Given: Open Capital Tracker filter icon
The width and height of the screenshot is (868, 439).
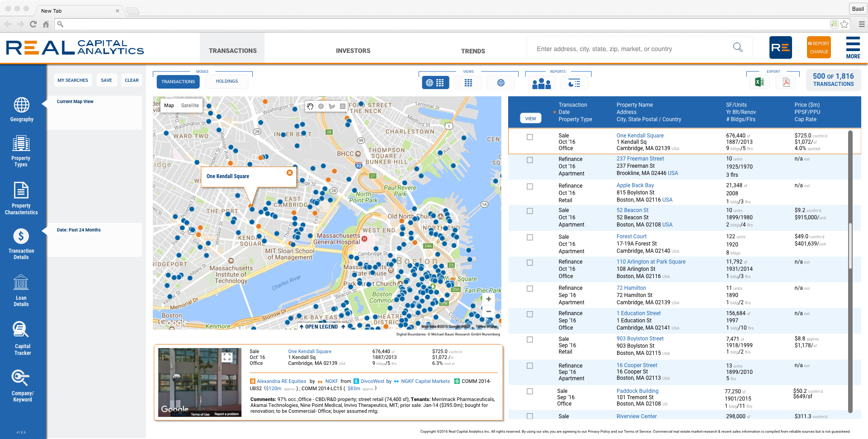Looking at the screenshot, I should (21, 330).
